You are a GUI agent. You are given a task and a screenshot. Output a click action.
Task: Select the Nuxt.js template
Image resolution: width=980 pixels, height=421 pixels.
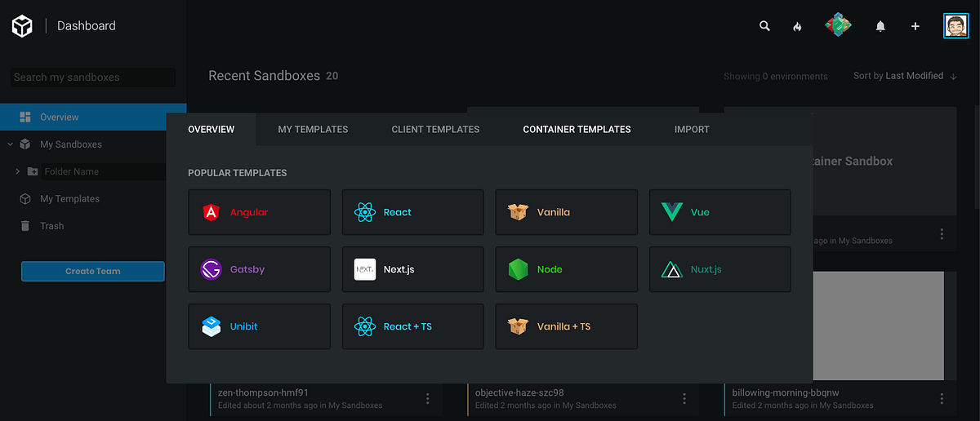[x=720, y=269]
